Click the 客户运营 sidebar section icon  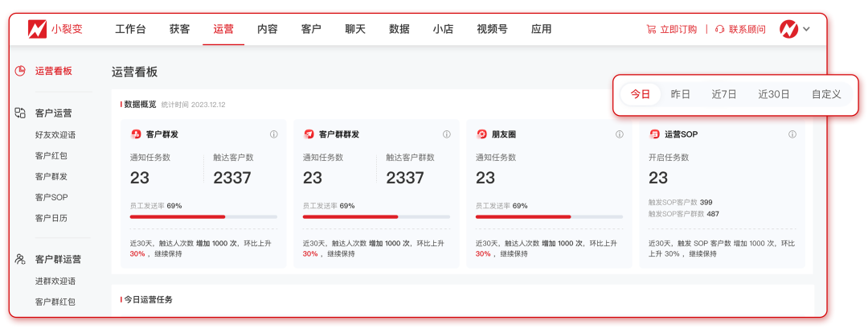pos(21,113)
